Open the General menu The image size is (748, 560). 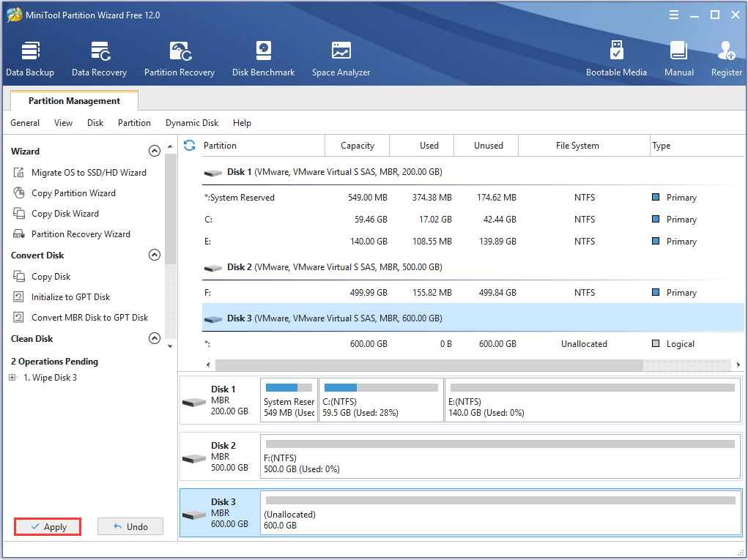(x=25, y=123)
